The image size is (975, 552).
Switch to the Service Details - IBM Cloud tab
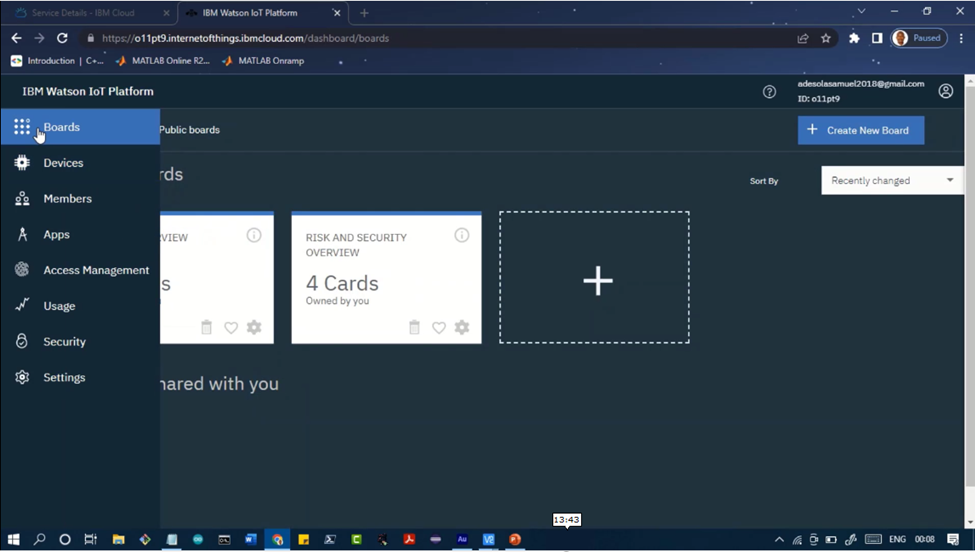pos(83,12)
